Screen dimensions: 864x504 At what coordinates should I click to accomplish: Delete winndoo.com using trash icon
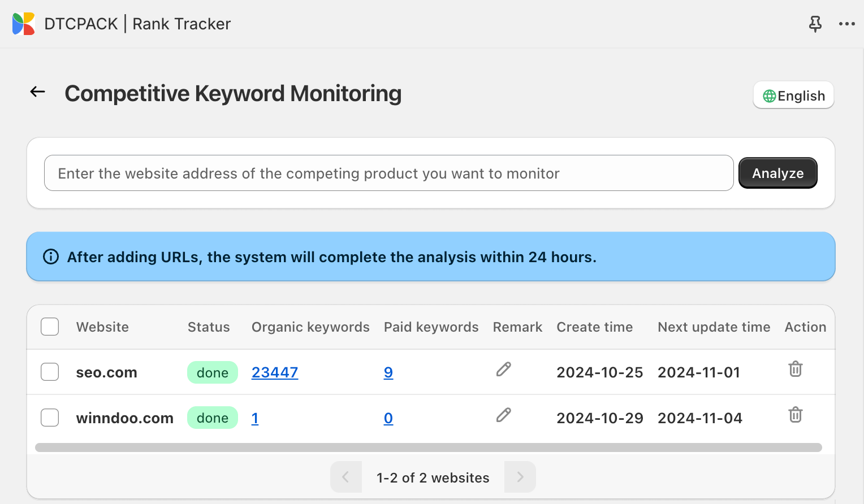795,415
